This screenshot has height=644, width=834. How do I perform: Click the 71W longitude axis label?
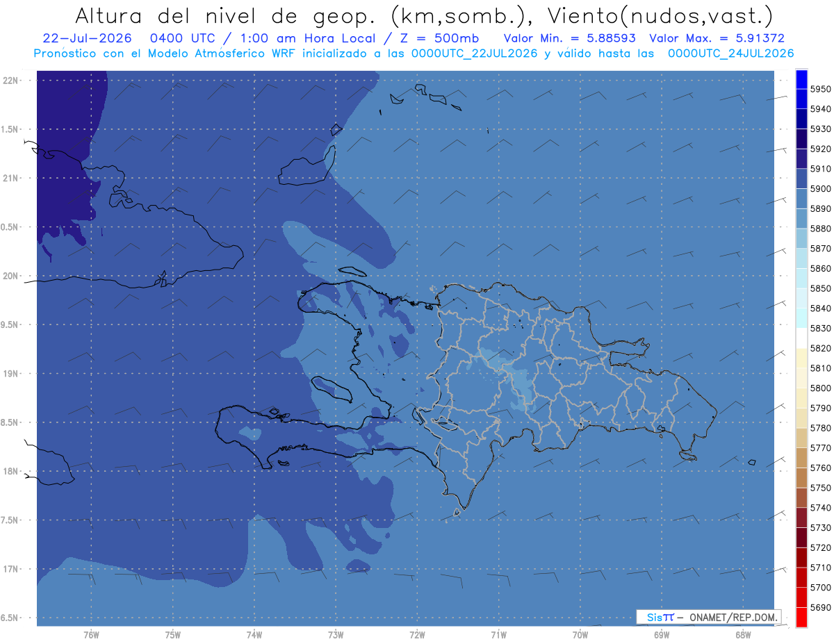point(498,634)
